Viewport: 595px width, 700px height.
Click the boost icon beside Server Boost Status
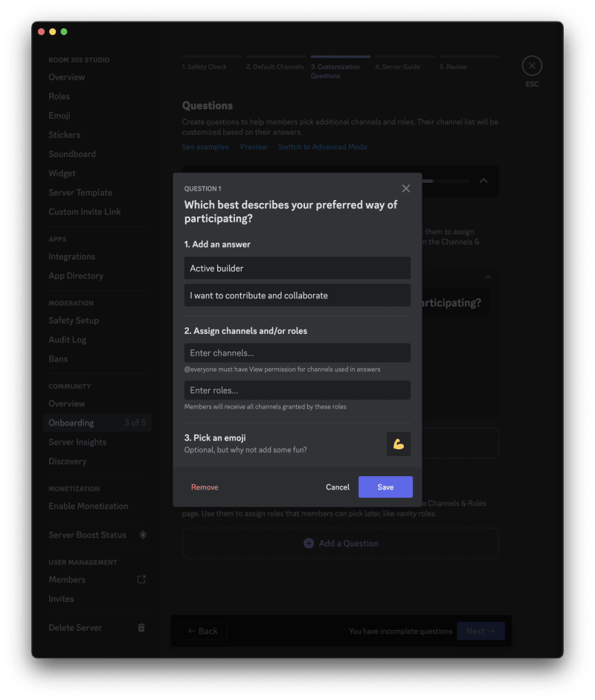[141, 534]
